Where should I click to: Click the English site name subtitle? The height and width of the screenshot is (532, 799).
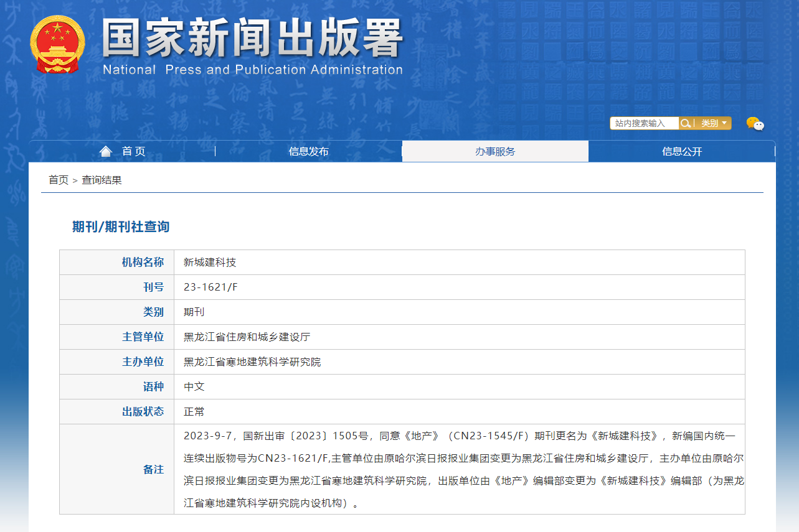[253, 70]
